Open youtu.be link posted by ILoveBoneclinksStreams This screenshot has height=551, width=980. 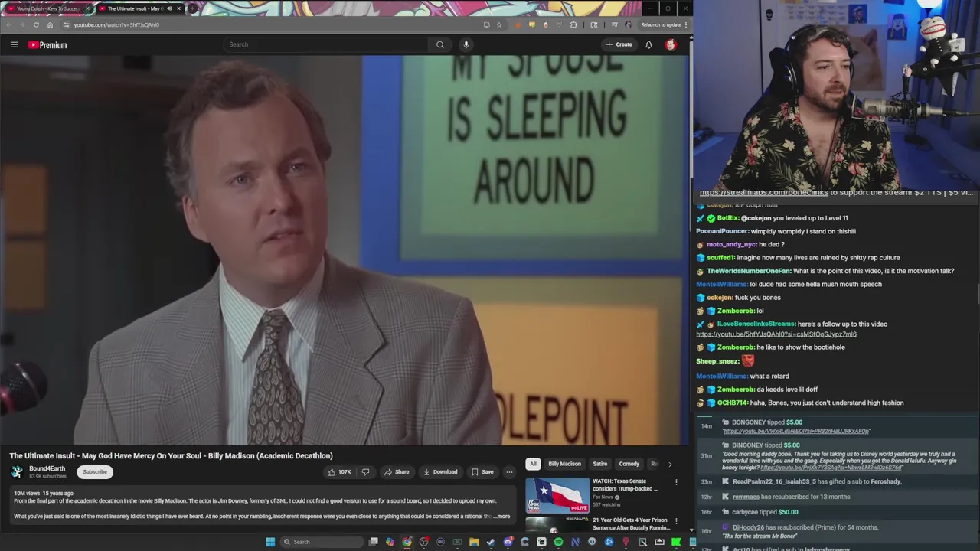click(776, 334)
